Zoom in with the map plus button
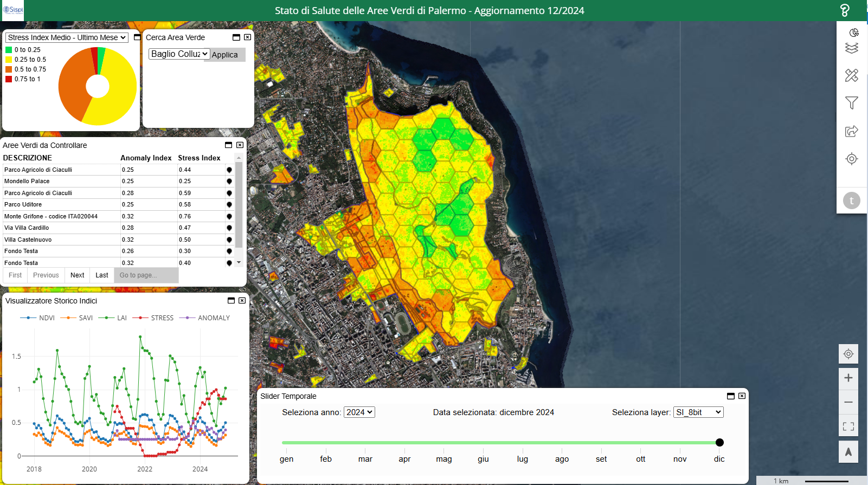Screen dimensions: 868x485 pos(848,378)
